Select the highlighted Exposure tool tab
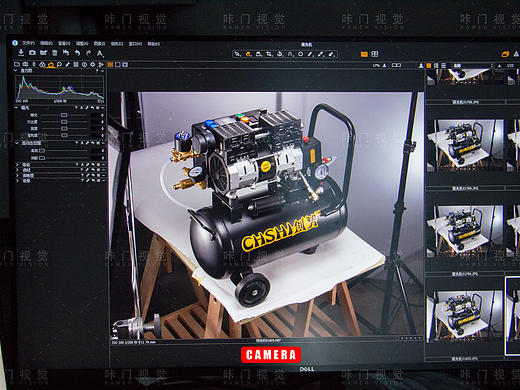Viewport: 520px width, 390px height. 51,64
